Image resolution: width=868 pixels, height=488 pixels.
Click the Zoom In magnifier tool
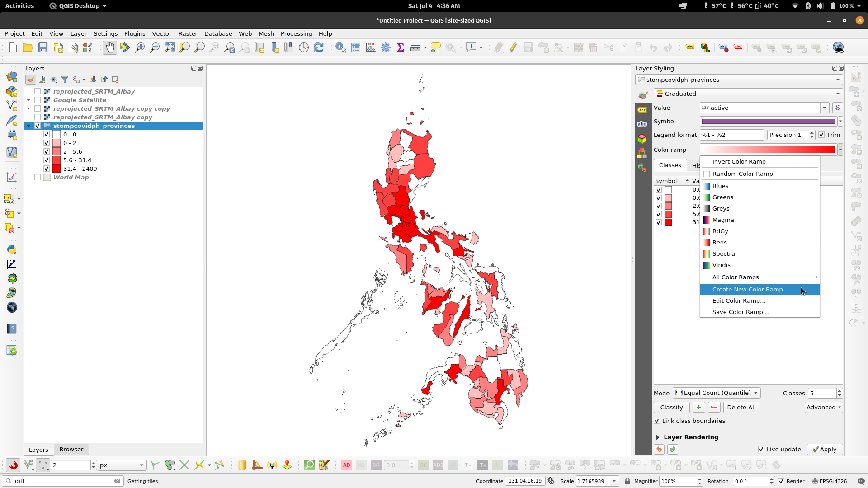pos(139,47)
